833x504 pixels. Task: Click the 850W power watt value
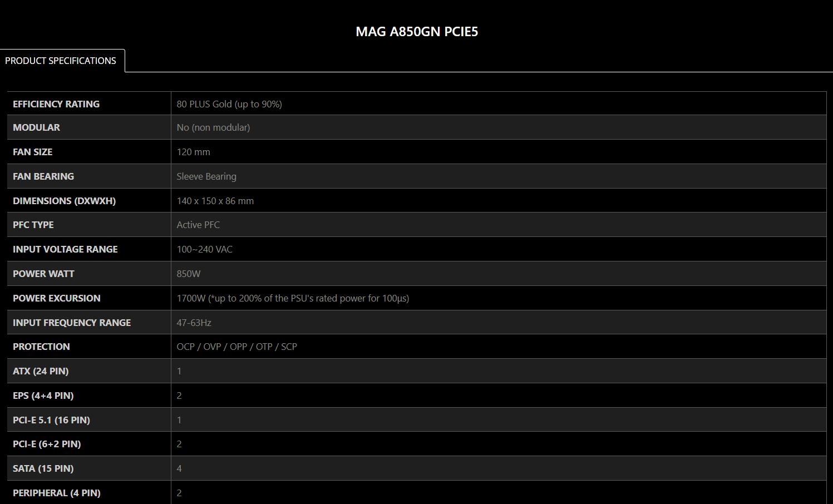point(189,274)
